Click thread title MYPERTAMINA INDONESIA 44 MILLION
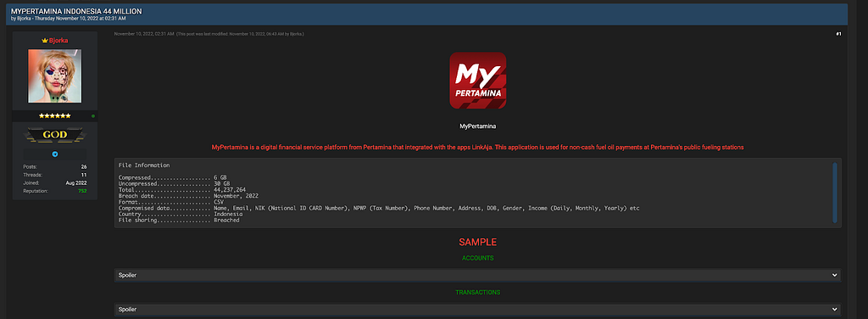 (x=76, y=11)
